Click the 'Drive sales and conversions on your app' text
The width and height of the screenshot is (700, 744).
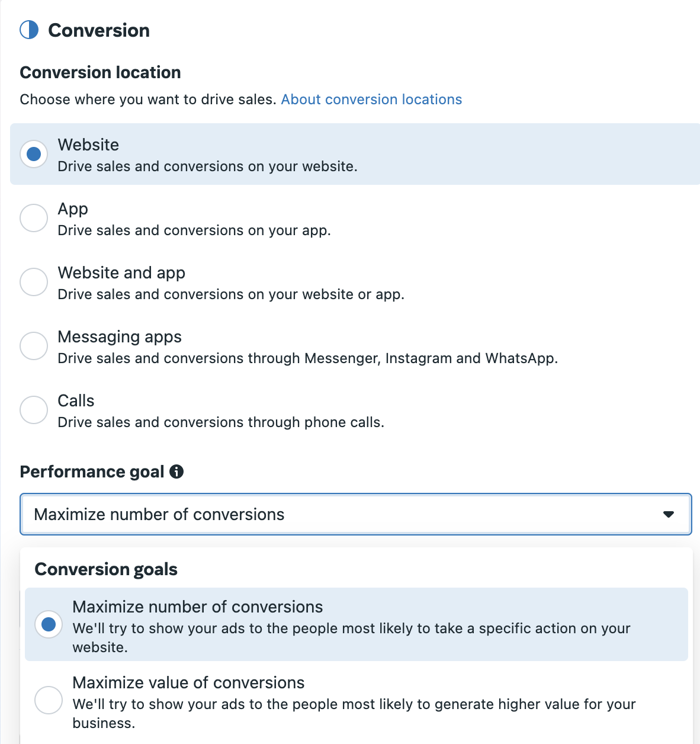(194, 230)
